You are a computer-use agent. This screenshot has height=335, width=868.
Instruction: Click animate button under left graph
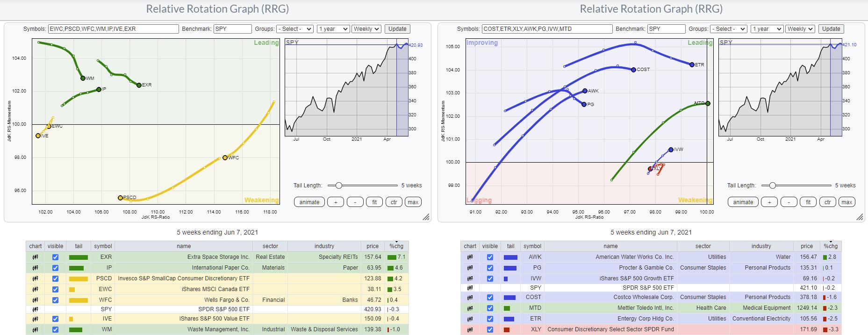click(309, 202)
